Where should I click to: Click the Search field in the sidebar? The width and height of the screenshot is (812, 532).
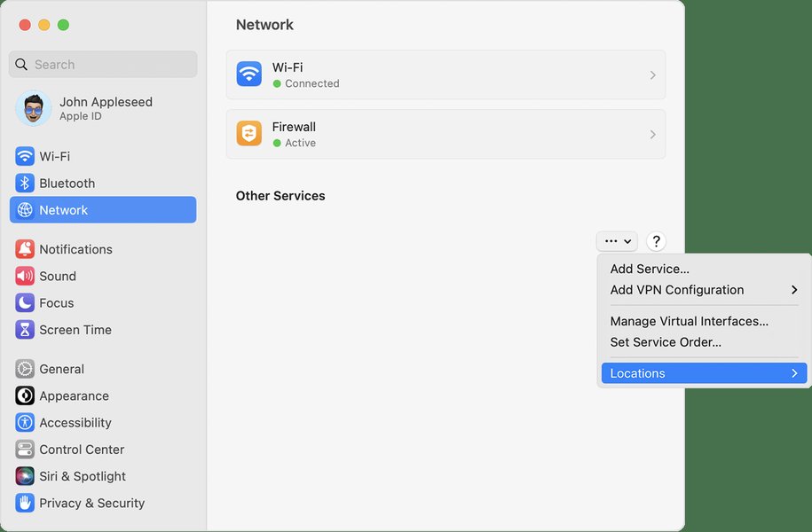102,64
